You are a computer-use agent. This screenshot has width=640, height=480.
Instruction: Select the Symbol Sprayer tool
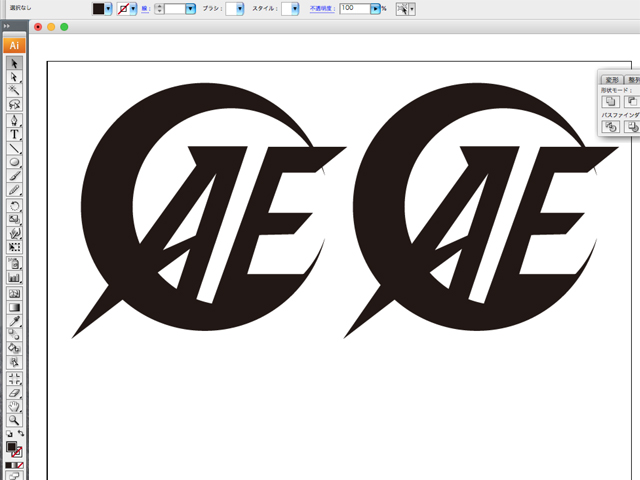(14, 264)
